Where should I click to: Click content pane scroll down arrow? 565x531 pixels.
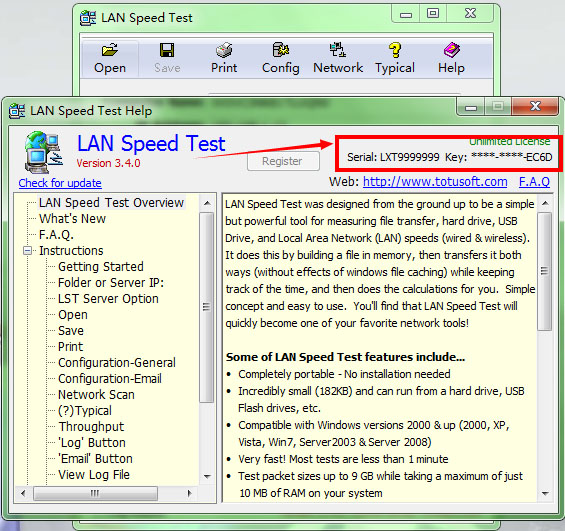[545, 493]
